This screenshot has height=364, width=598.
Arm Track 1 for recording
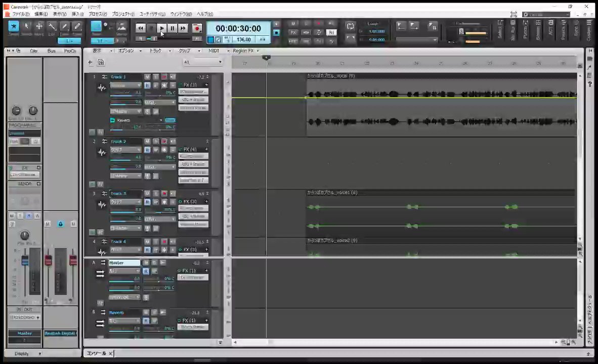tap(164, 77)
